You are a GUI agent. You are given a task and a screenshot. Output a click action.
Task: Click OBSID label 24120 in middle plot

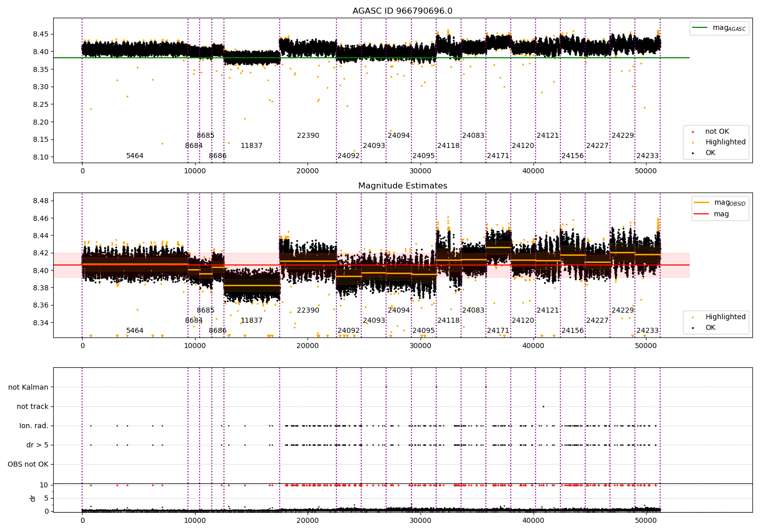523,321
